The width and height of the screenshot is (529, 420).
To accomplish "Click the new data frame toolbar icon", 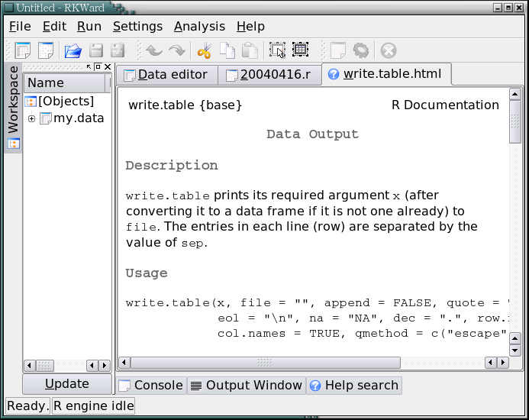I will [23, 51].
